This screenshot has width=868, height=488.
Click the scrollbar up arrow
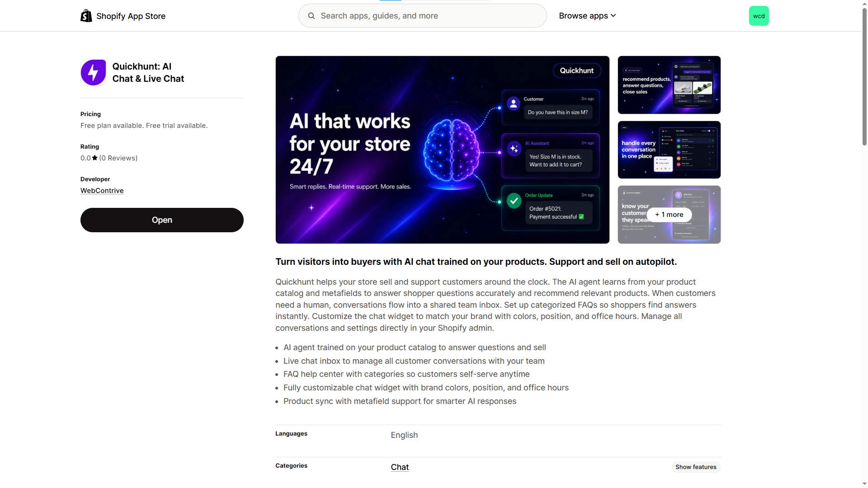click(x=864, y=4)
